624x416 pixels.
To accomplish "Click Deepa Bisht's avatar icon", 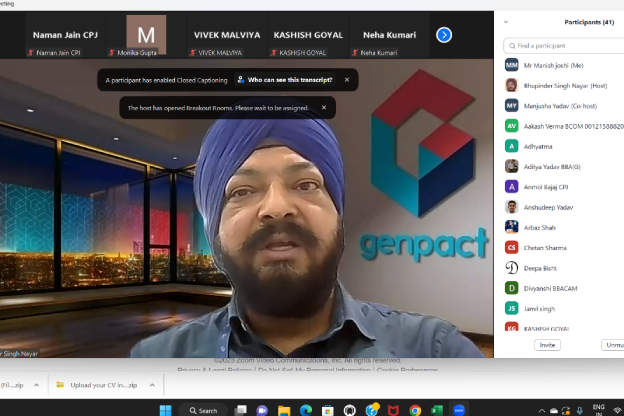I will (511, 267).
